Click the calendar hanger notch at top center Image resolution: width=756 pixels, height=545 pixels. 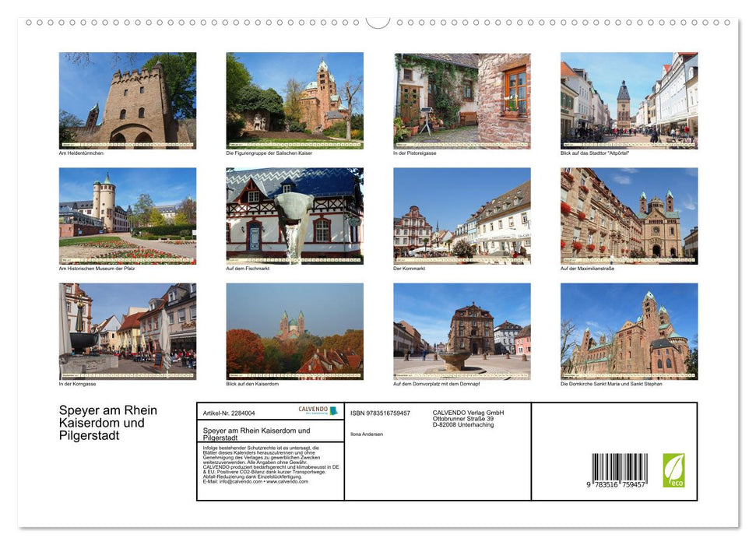click(x=378, y=23)
